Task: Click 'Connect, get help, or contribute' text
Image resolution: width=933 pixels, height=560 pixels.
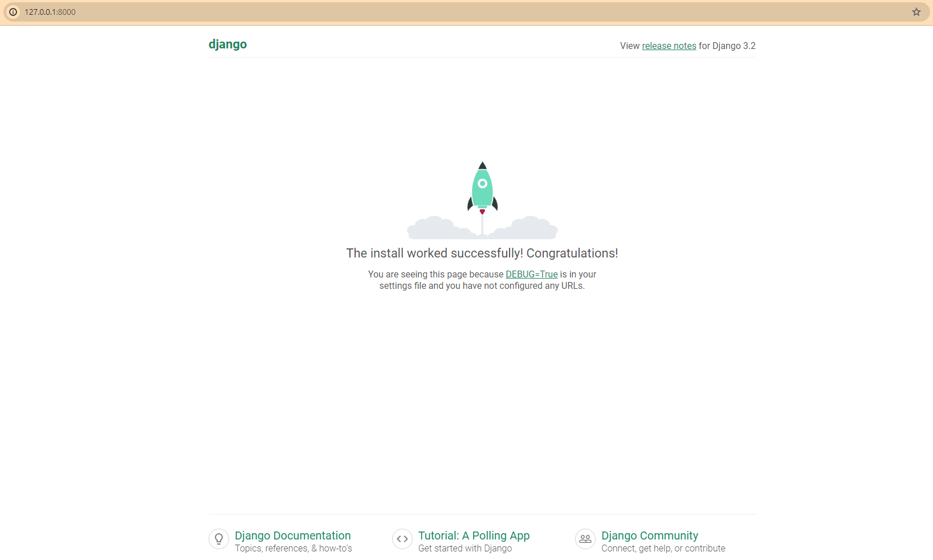Action: coord(663,549)
